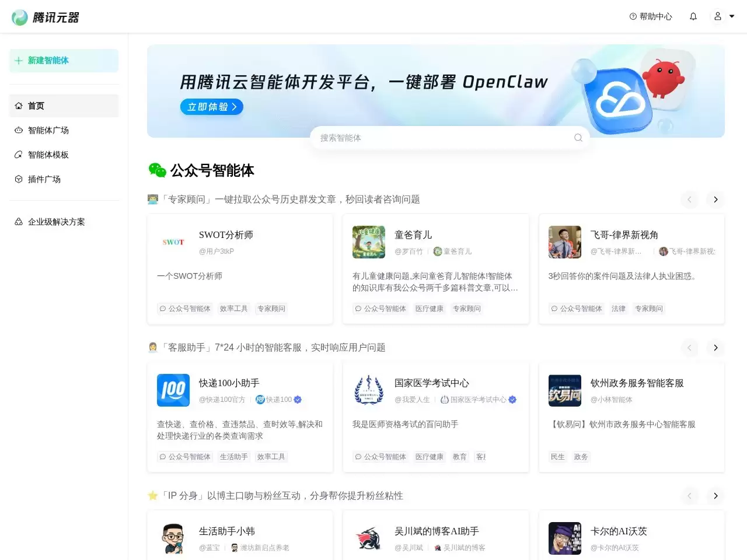Open 帮助中心 help link
The height and width of the screenshot is (560, 747).
[651, 16]
